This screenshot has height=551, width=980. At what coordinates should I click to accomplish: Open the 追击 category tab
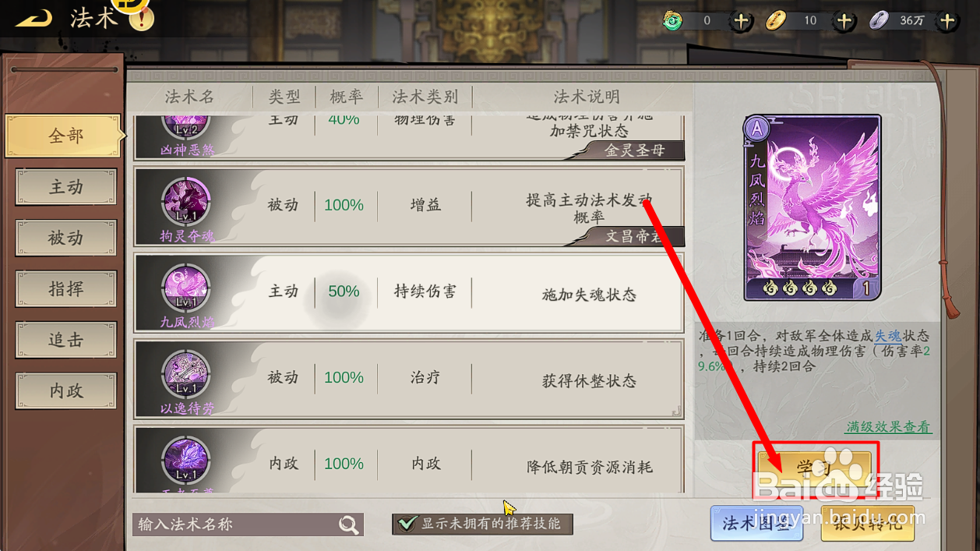(x=66, y=340)
